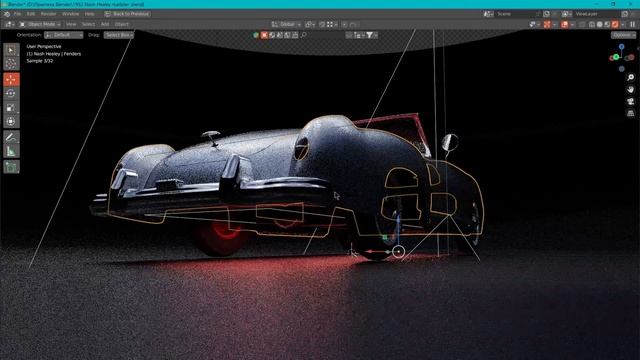640x360 pixels.
Task: Click the new view layer icon beside ViewLayer
Action: [x=624, y=14]
